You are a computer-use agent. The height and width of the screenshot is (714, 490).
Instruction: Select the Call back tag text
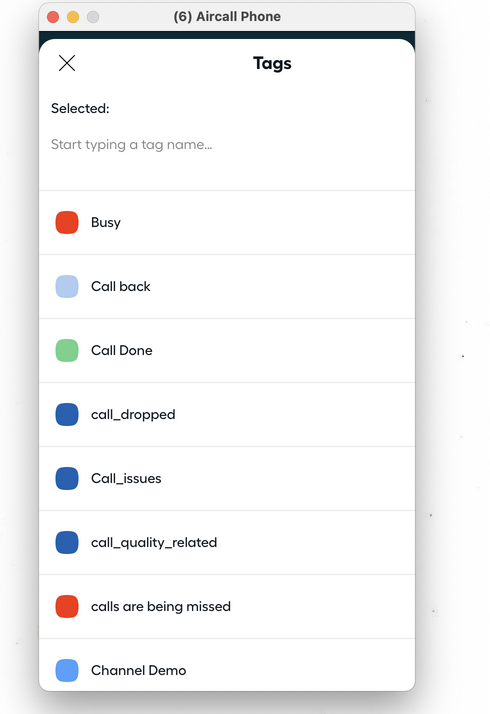(x=121, y=286)
